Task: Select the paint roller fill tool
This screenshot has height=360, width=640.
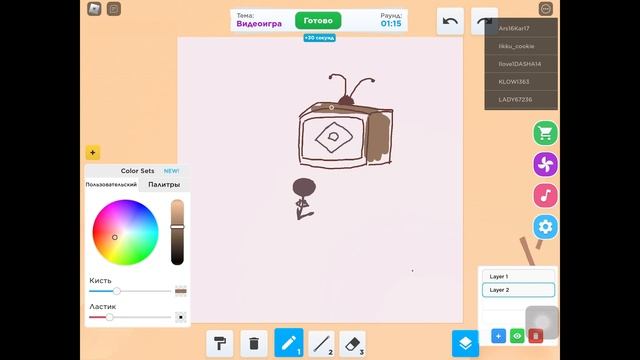Action: (x=220, y=344)
